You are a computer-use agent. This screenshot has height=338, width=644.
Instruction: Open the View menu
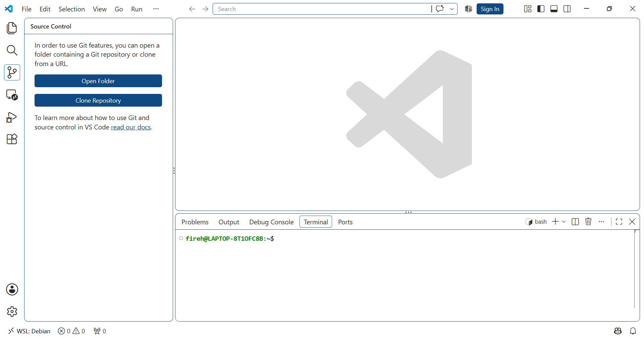(100, 9)
